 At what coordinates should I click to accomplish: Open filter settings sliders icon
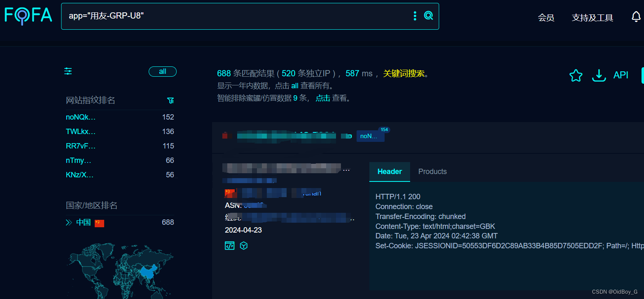coord(68,71)
